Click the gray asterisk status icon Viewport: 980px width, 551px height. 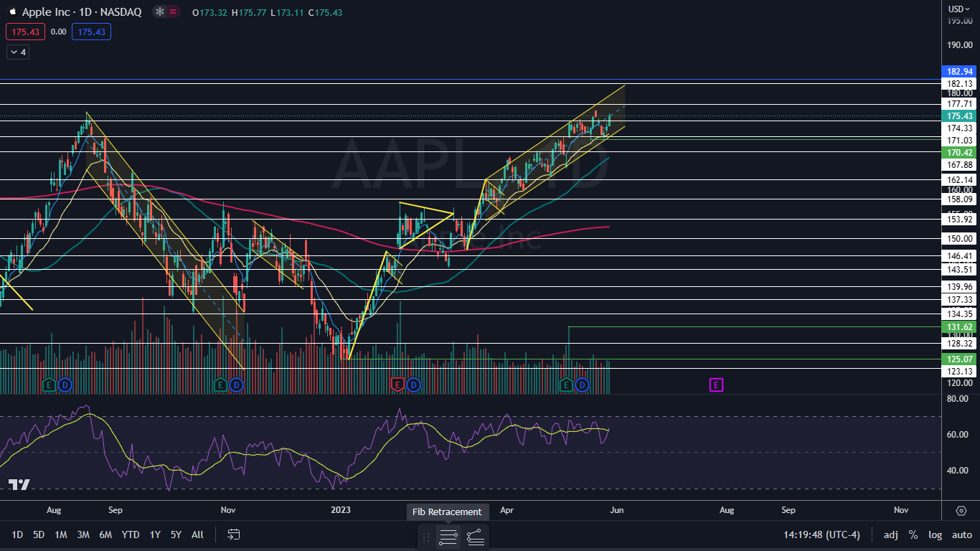160,12
